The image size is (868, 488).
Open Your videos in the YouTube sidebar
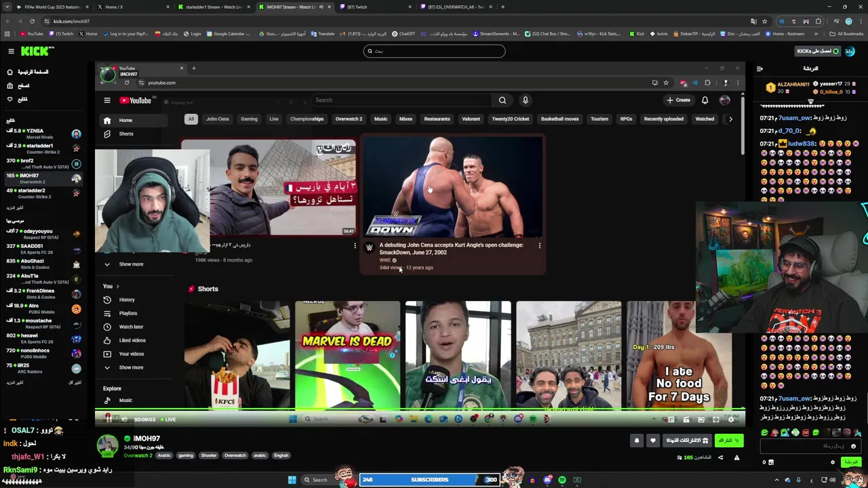click(132, 354)
